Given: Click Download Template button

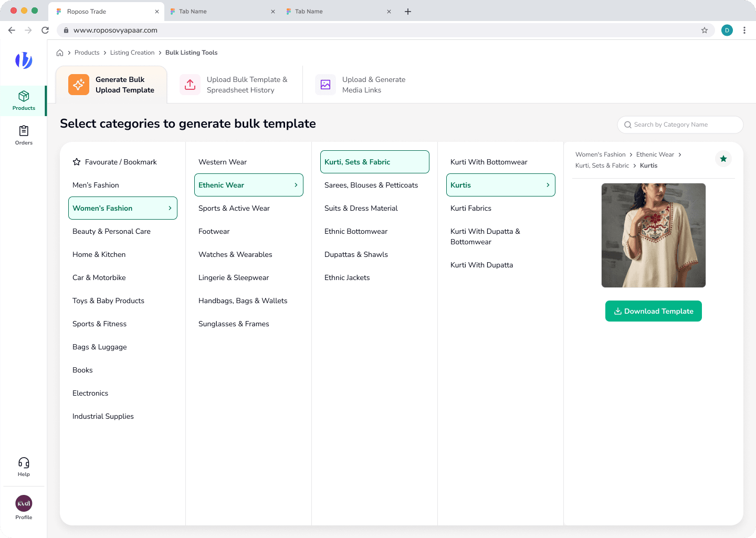Looking at the screenshot, I should 654,311.
